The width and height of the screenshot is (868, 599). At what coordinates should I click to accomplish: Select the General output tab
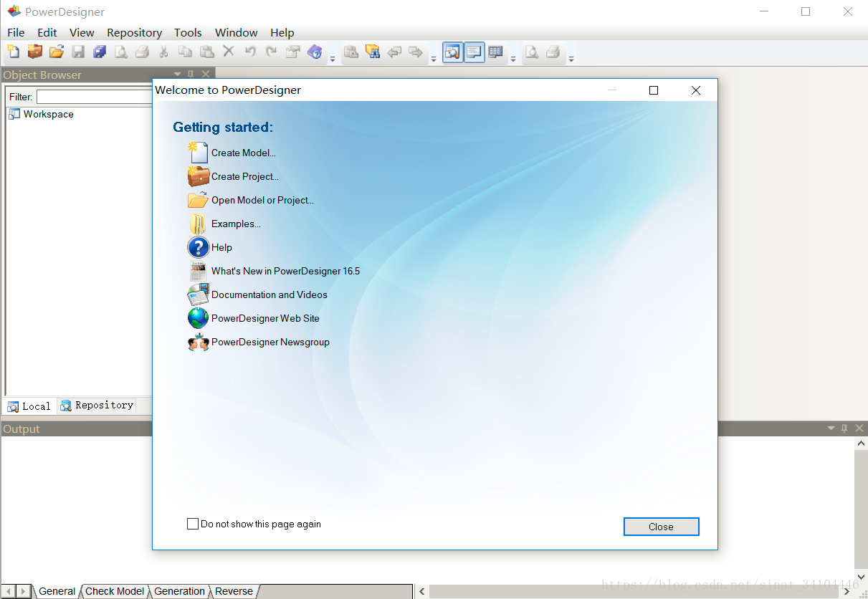[57, 591]
